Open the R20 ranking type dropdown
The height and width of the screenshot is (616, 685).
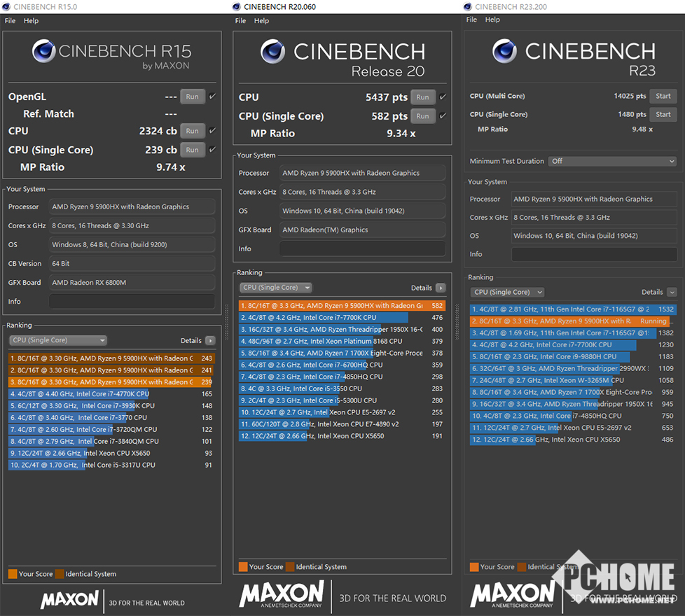click(x=276, y=287)
